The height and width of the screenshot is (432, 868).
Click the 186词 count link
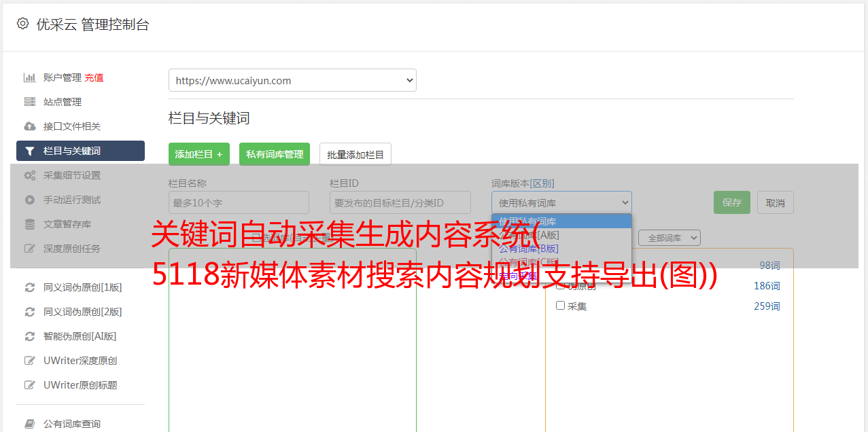(x=767, y=286)
